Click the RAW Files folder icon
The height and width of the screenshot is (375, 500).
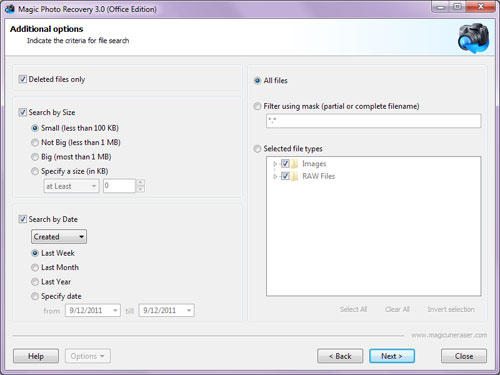click(294, 176)
